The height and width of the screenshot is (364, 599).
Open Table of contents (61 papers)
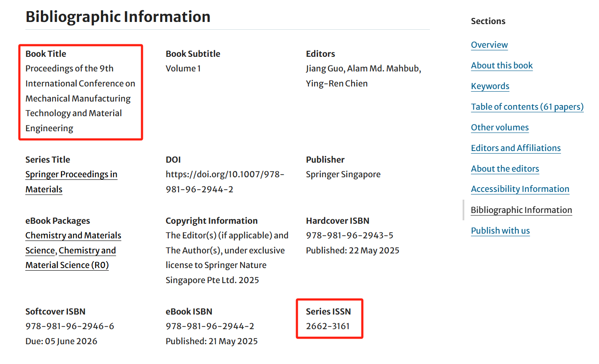(x=527, y=107)
